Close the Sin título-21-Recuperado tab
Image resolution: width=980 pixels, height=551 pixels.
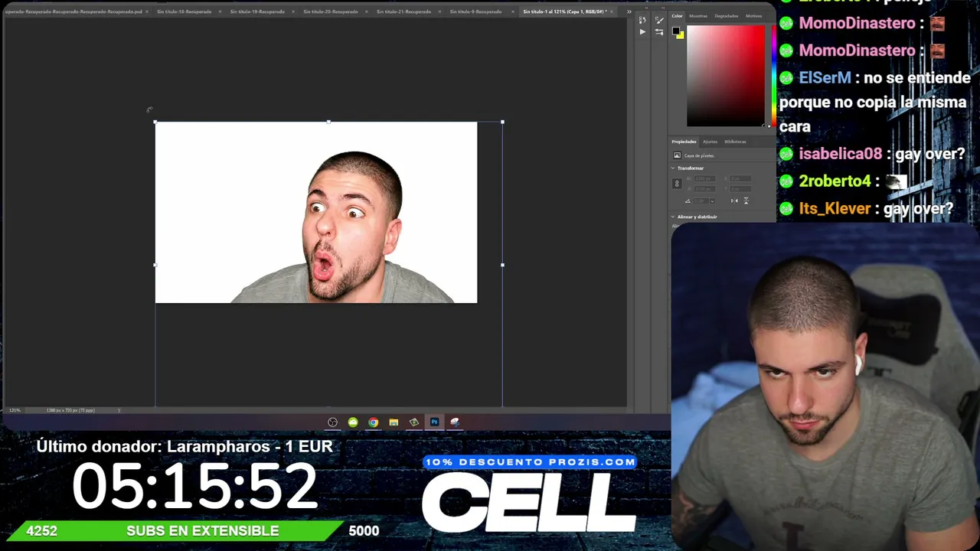pos(440,11)
